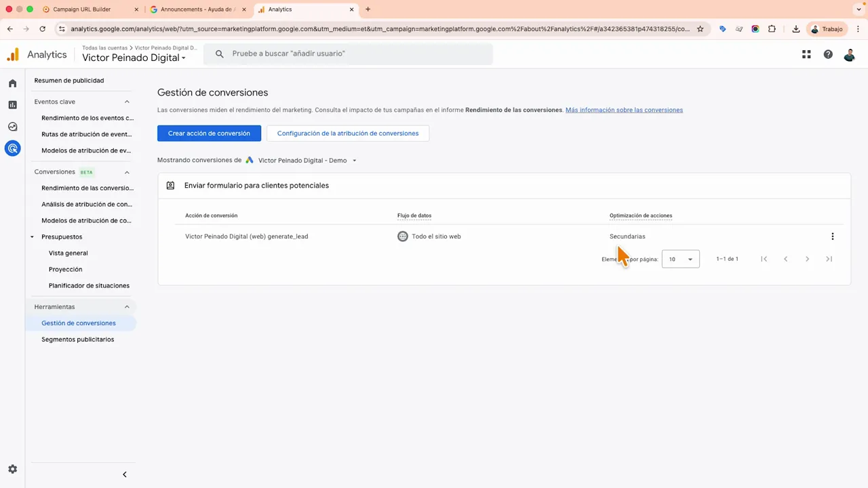The width and height of the screenshot is (868, 488).
Task: Bookmark this page with the star icon
Action: (x=701, y=29)
